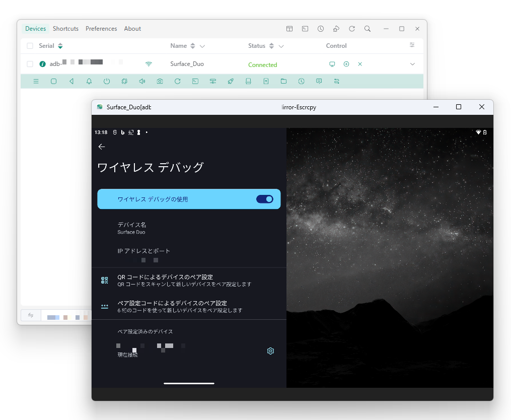This screenshot has width=511, height=420.
Task: Open the terminal icon in the device control bar
Action: tap(195, 81)
